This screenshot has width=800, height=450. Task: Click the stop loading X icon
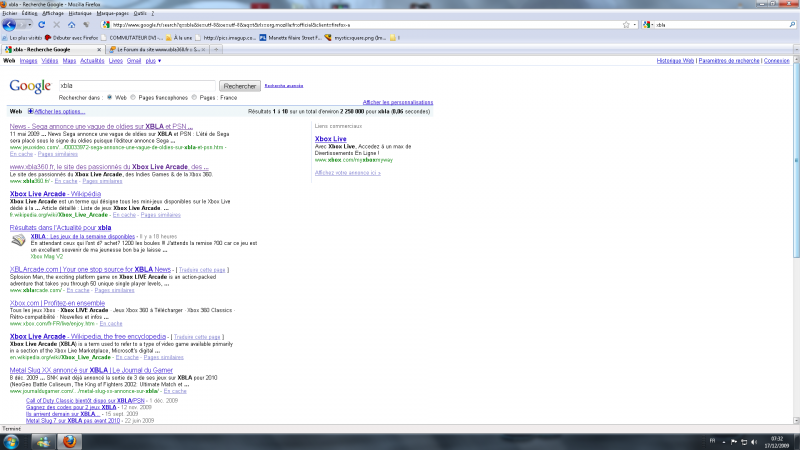(x=57, y=24)
